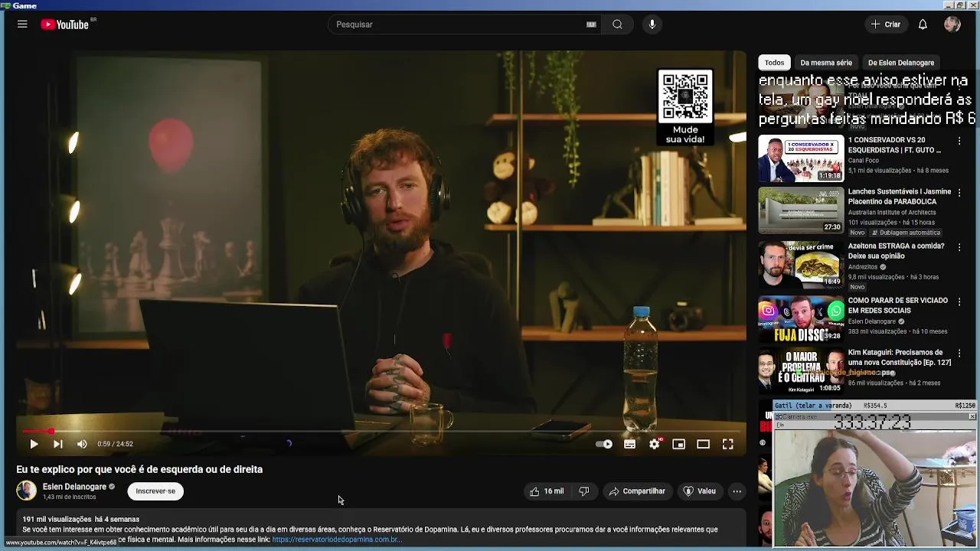Open the YouTube hamburger guide menu
Image resolution: width=980 pixels, height=551 pixels.
pos(22,24)
